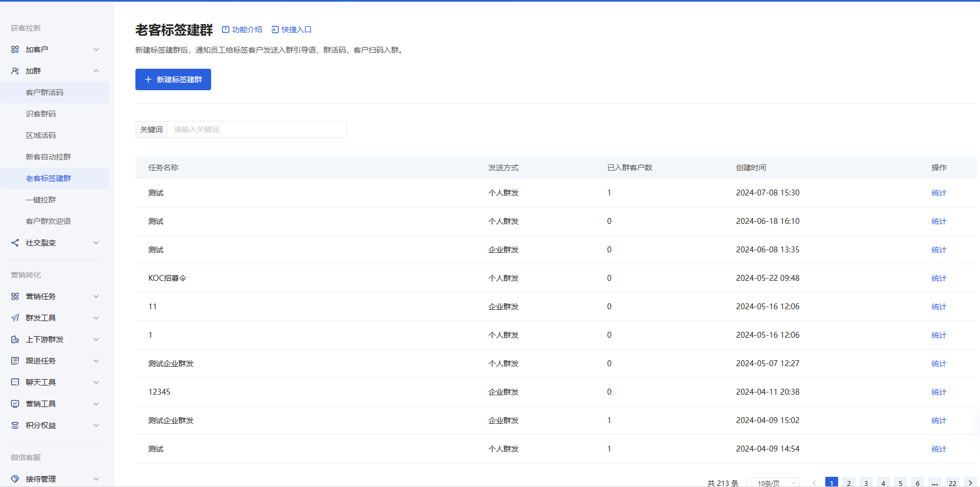Select 老客标签建群 submenu item
980x487 pixels.
[54, 178]
